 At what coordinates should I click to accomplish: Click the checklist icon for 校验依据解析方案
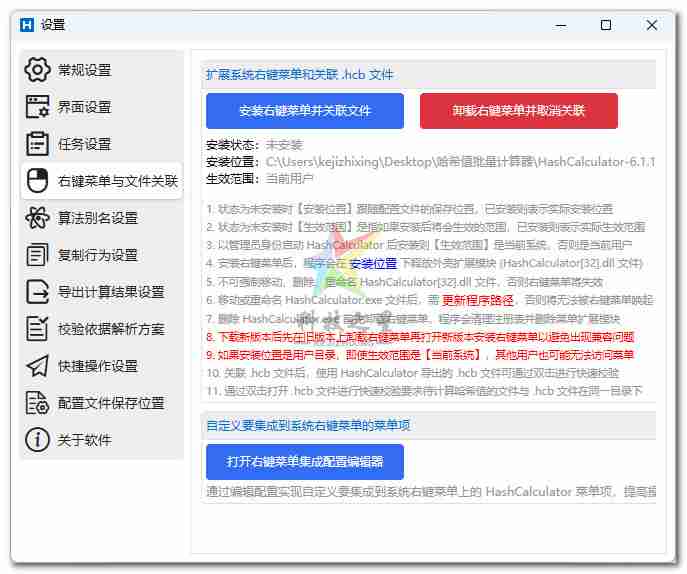[x=37, y=329]
